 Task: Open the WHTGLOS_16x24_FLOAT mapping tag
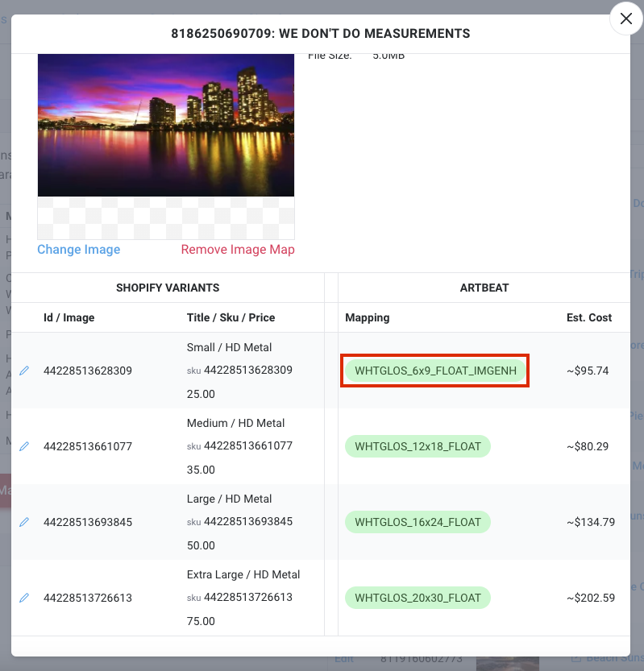point(418,522)
